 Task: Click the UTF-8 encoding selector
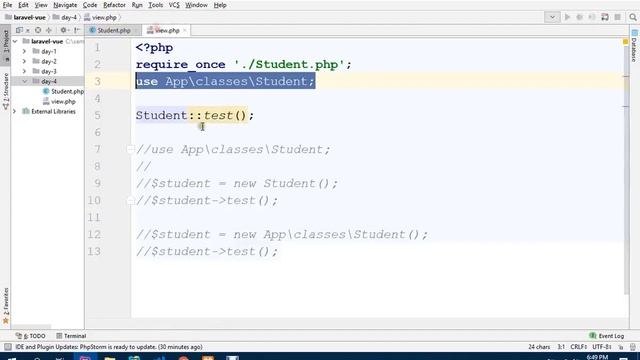602,347
